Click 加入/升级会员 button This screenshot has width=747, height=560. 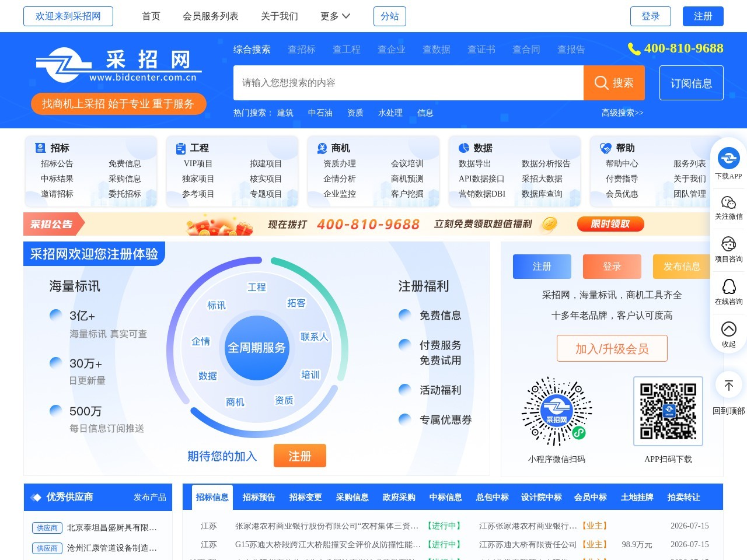(x=612, y=349)
